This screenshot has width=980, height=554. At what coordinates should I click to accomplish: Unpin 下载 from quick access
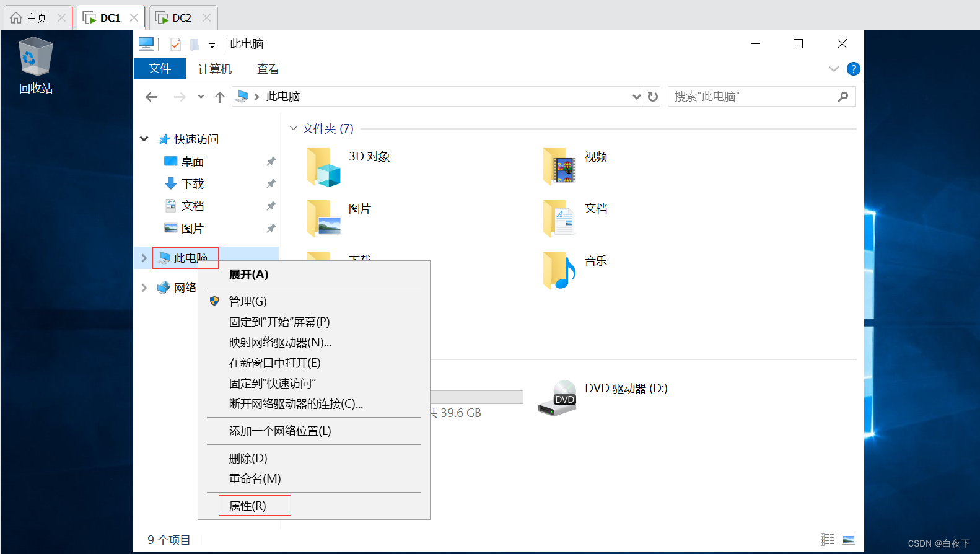pyautogui.click(x=271, y=183)
